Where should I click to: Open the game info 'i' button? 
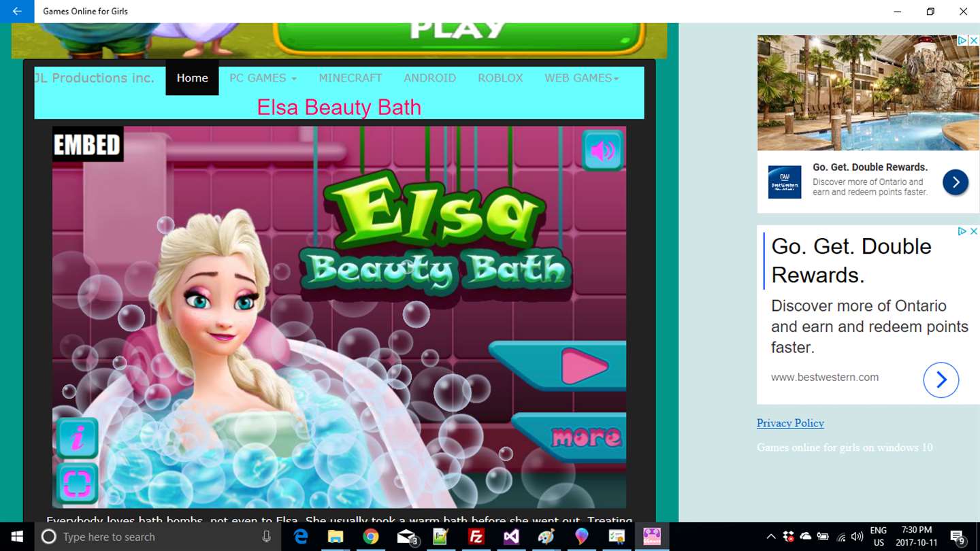76,438
